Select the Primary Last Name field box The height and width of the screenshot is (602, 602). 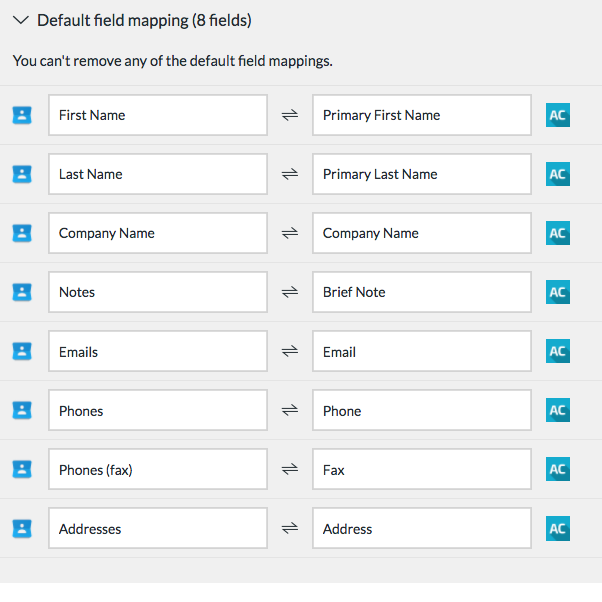click(422, 174)
